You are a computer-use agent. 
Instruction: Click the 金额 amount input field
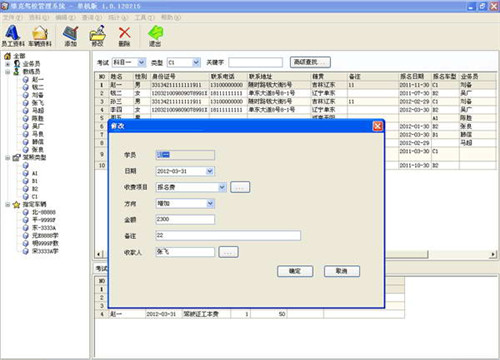point(185,219)
